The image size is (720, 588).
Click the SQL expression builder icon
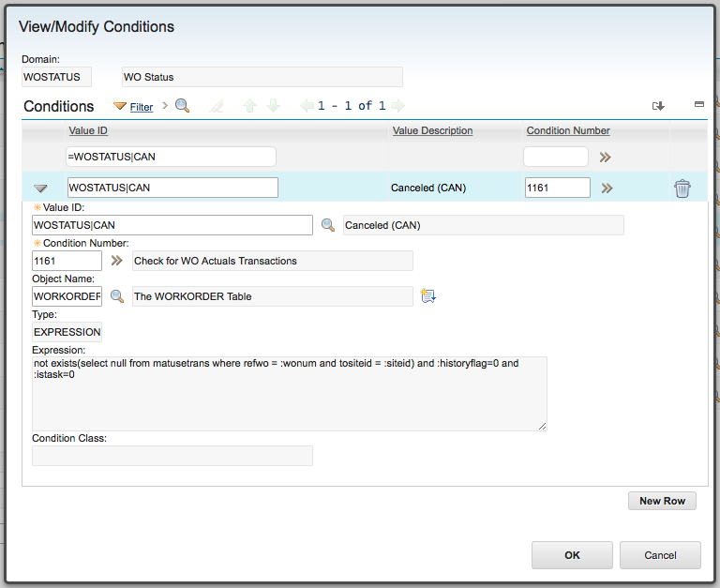coord(427,295)
